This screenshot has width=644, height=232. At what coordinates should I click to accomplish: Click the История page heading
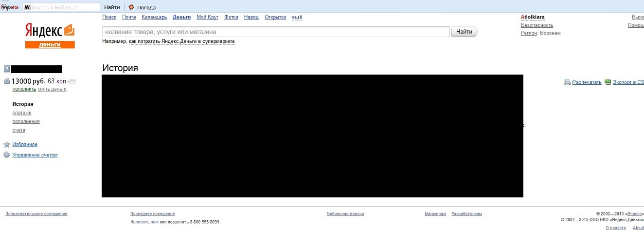(120, 68)
